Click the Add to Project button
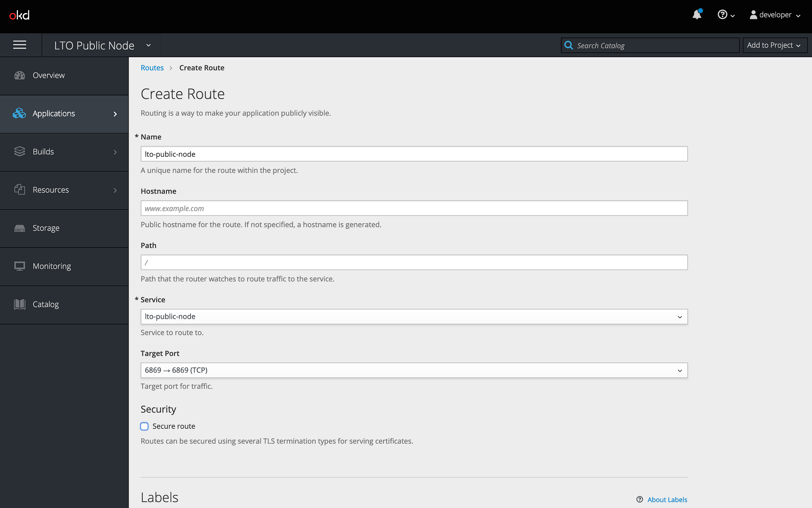 pos(773,45)
